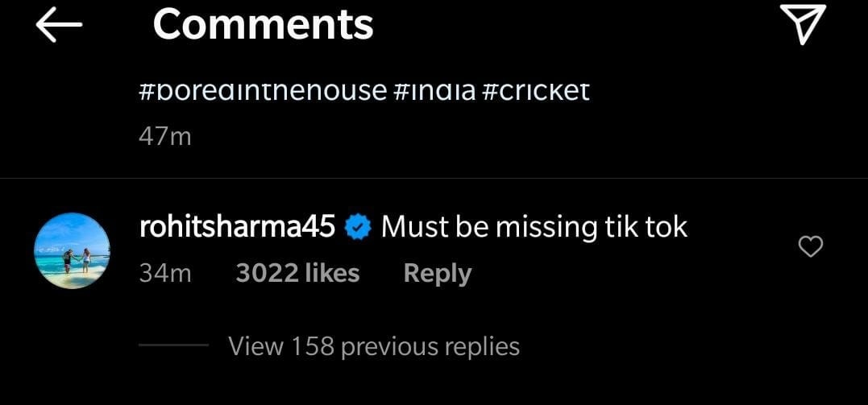Screen dimensions: 868x405
Task: Open the #cricket hashtag
Action: pos(535,89)
